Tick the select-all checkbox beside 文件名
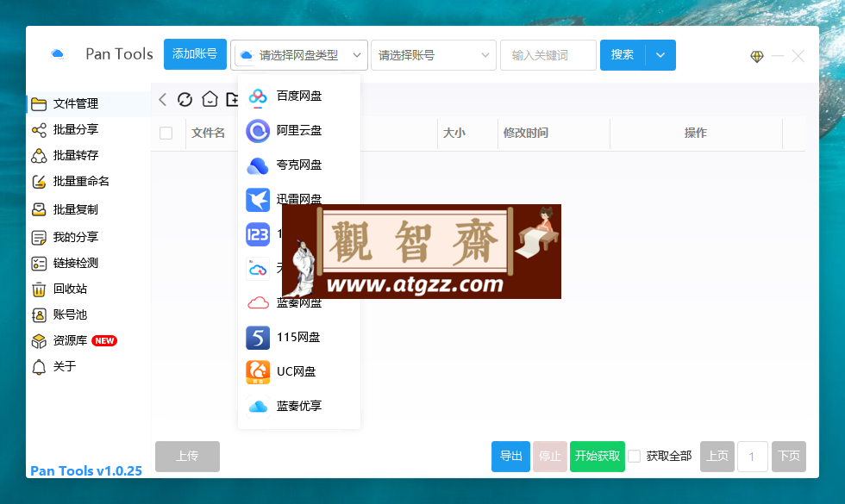Screen dimensions: 845x504 point(166,133)
